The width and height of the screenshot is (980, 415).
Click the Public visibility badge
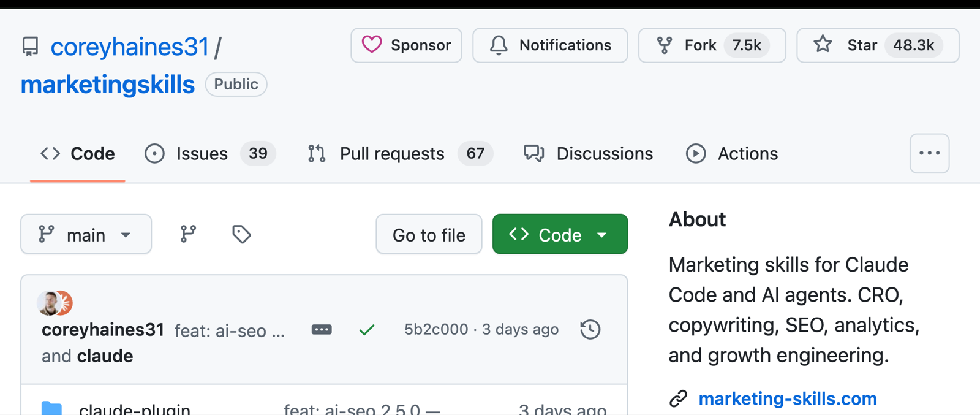(x=236, y=85)
